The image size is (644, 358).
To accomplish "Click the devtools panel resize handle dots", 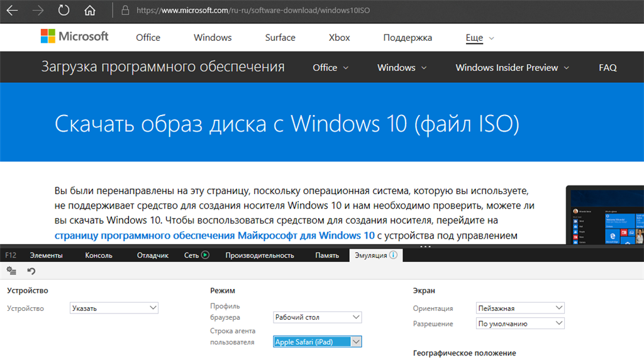I will [426, 246].
